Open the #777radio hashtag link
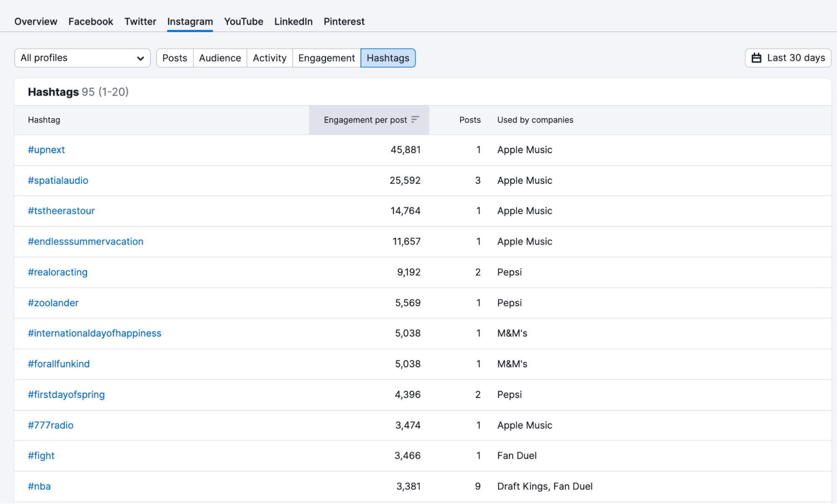The height and width of the screenshot is (504, 837). click(50, 425)
